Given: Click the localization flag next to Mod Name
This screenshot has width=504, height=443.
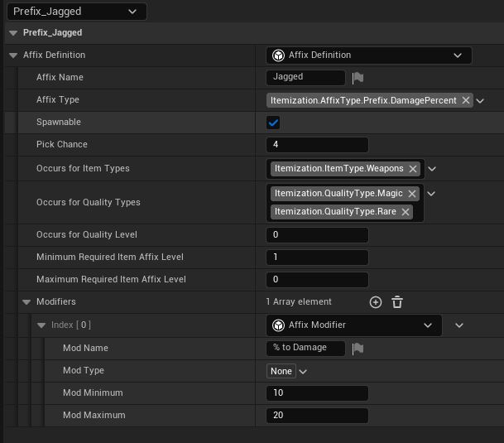Looking at the screenshot, I should (x=358, y=349).
